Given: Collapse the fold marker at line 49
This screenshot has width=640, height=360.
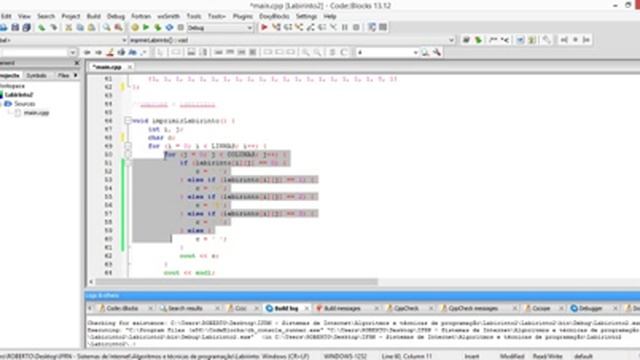Looking at the screenshot, I should click(x=128, y=146).
